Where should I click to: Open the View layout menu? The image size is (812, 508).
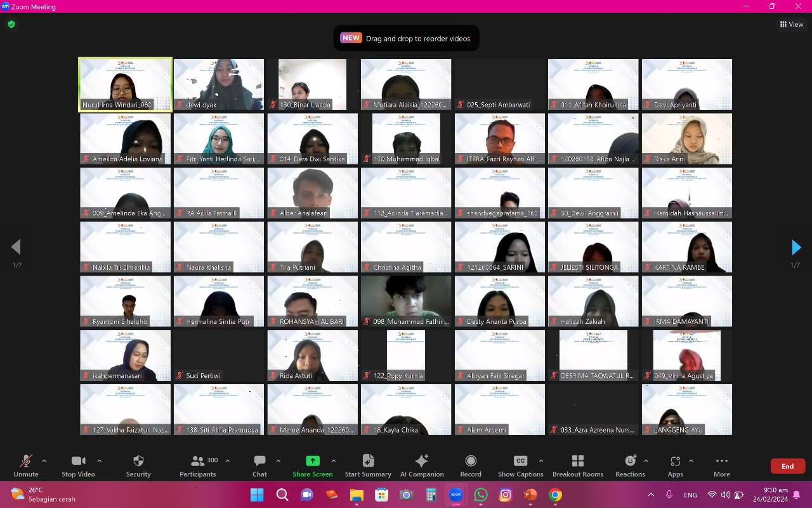coord(792,24)
